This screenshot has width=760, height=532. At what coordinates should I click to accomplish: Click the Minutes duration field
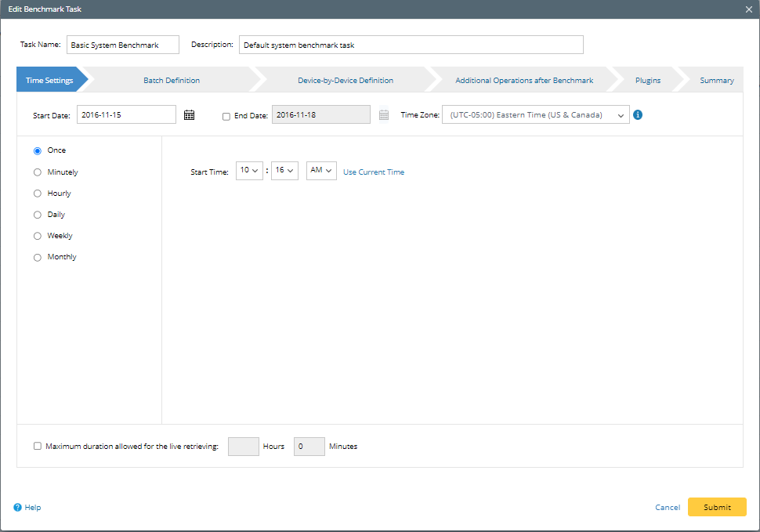pyautogui.click(x=309, y=447)
